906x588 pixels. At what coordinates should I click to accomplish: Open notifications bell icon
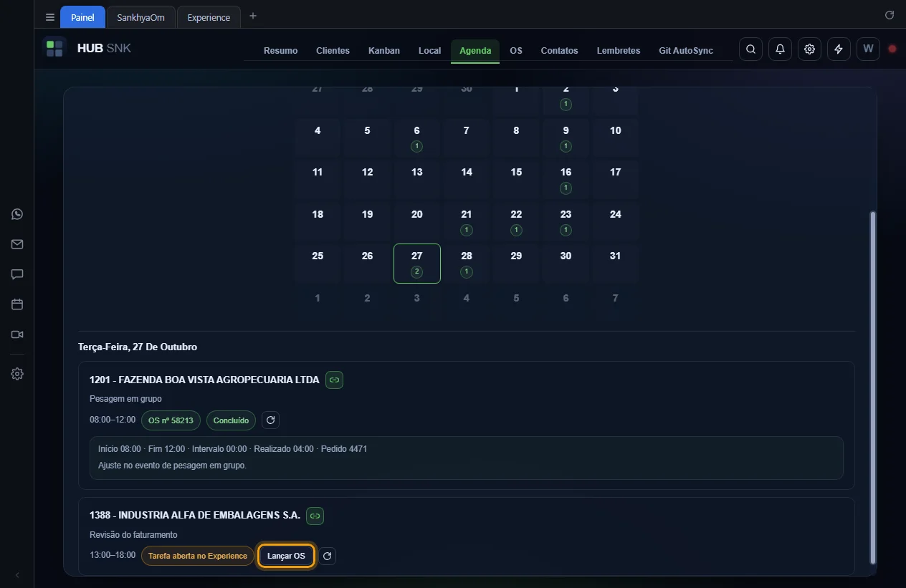[780, 49]
